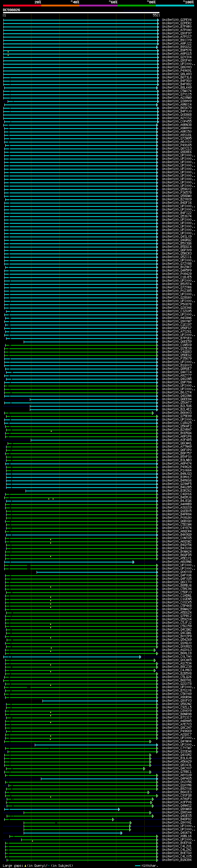Select the UniRef100_B7PSE0 label

[x=177, y=338]
